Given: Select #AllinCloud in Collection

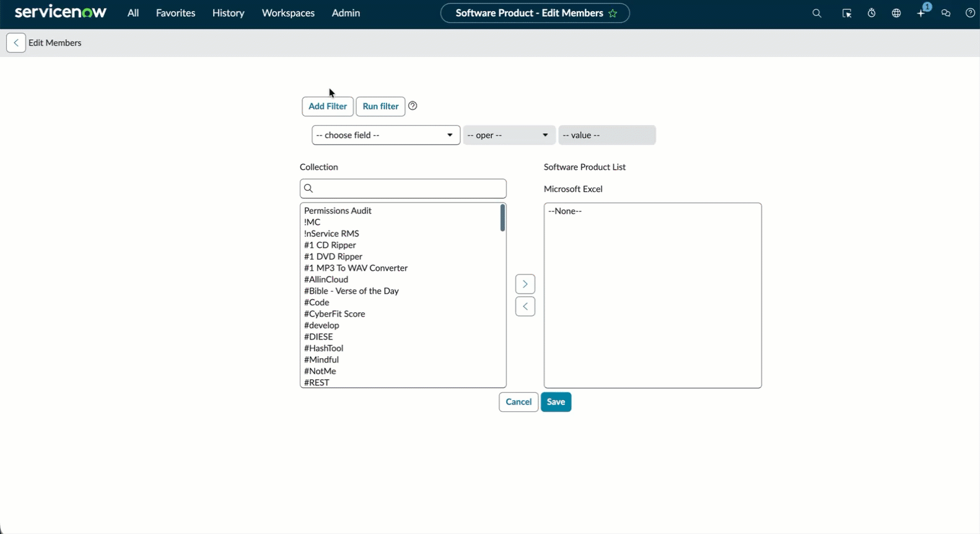Looking at the screenshot, I should (326, 279).
